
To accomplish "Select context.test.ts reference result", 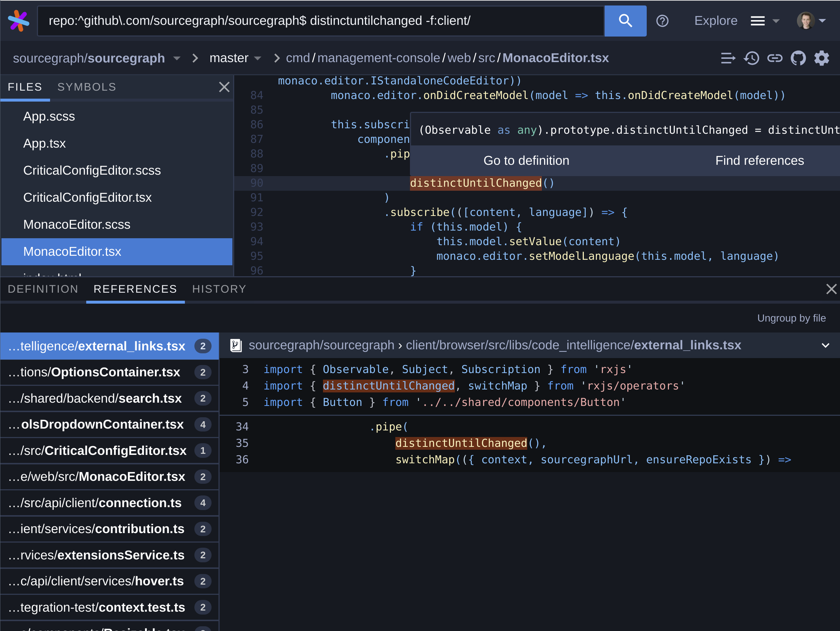I will click(x=110, y=608).
